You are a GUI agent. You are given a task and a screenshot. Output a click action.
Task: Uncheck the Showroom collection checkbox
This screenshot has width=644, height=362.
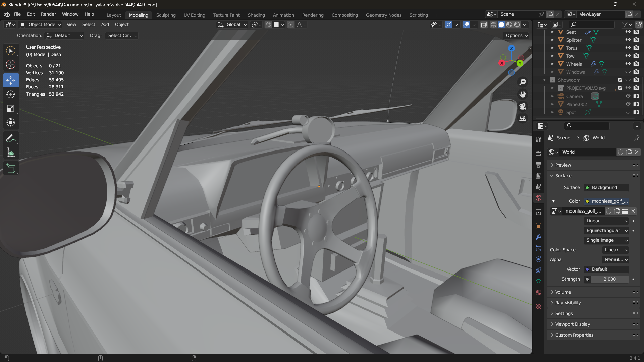pyautogui.click(x=620, y=80)
